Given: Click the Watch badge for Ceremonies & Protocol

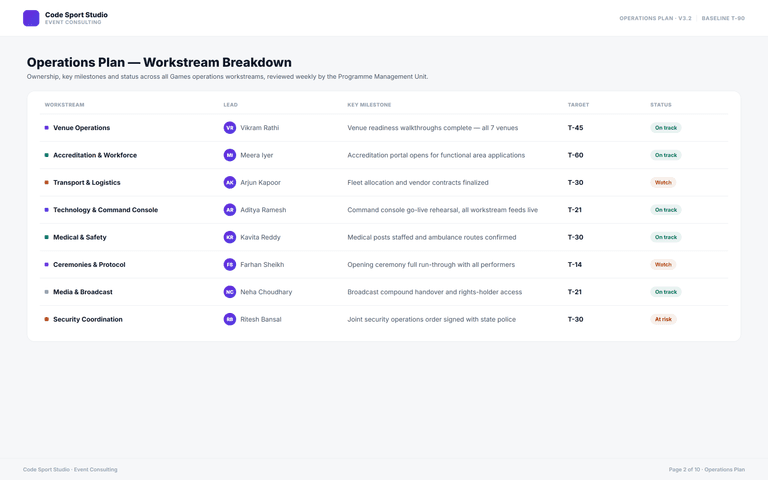Looking at the screenshot, I should coord(663,265).
